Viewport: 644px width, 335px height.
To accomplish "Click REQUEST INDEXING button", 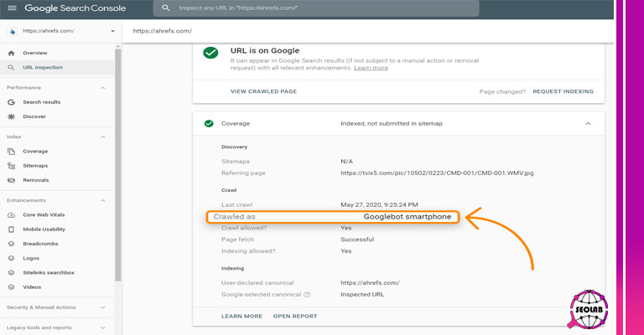I will click(563, 91).
